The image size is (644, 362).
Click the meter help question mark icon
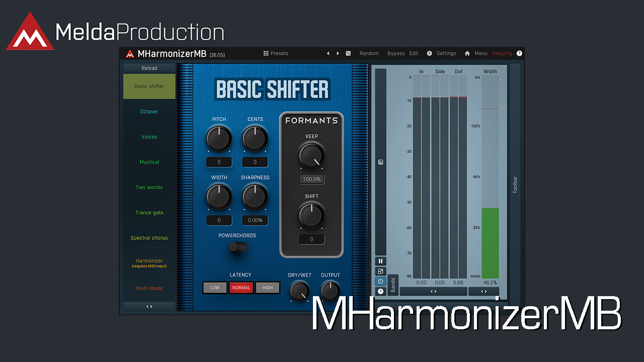(x=380, y=291)
